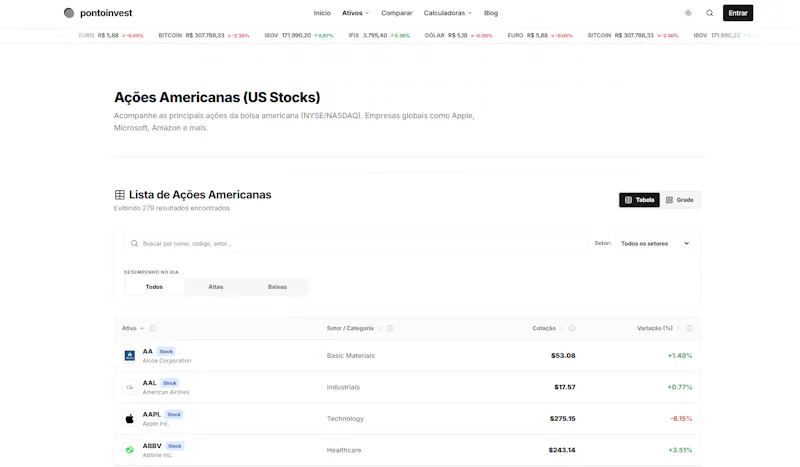The image size is (800, 467).
Task: Go to Início page
Action: (322, 13)
